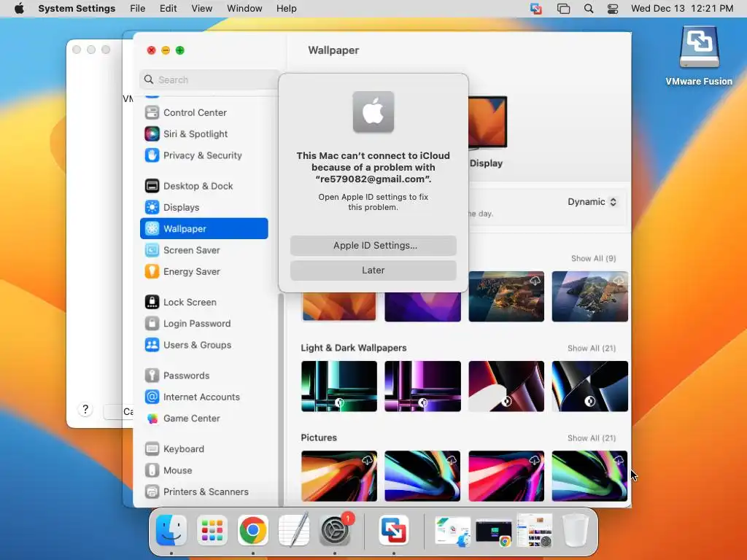Screen dimensions: 747x560
Task: Select the red-white Light & Dark wallpaper thumbnail
Action: tap(506, 386)
